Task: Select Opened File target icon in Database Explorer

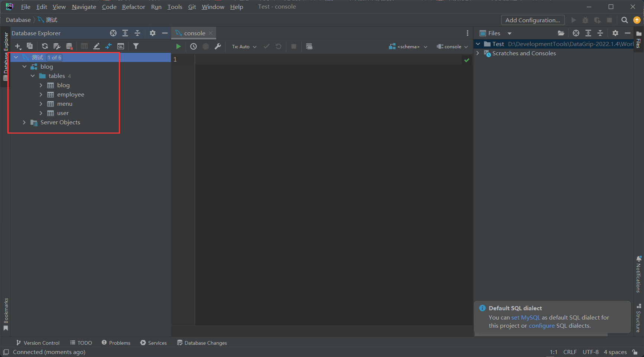Action: pos(113,33)
